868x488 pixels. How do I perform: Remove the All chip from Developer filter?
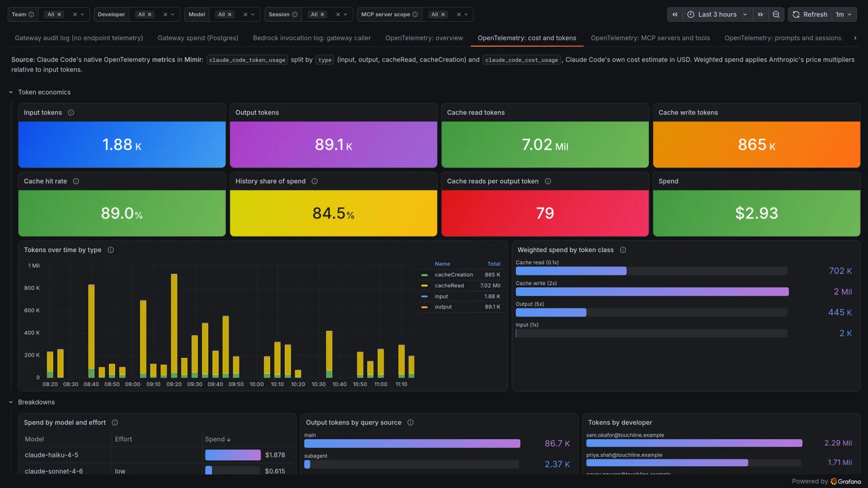[x=150, y=15]
